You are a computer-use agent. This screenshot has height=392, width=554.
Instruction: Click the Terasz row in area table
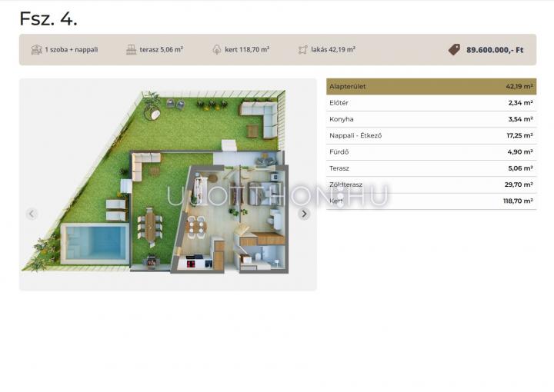[x=431, y=168]
